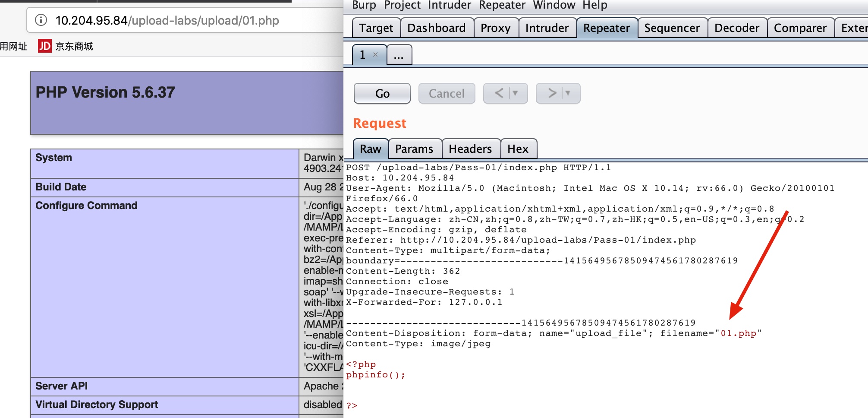Click the "Host: 10.204.95.84" header line
Viewport: 868px width, 418px height.
coord(400,178)
